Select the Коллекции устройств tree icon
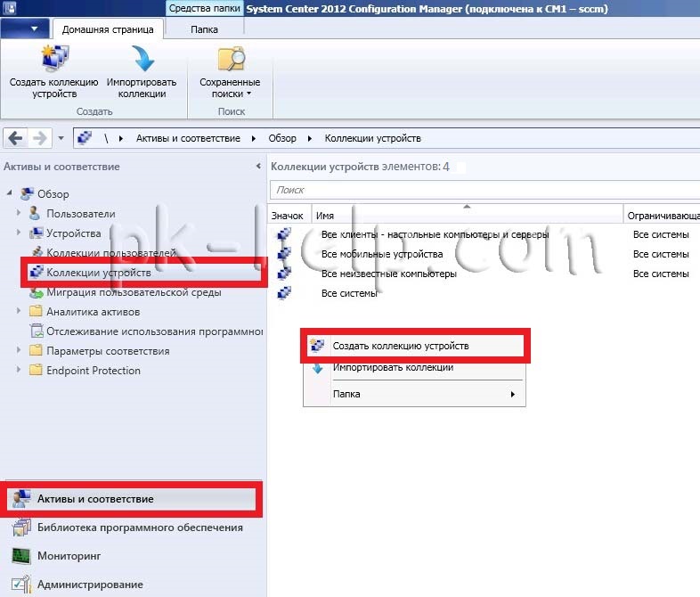Image resolution: width=700 pixels, height=597 pixels. point(37,272)
